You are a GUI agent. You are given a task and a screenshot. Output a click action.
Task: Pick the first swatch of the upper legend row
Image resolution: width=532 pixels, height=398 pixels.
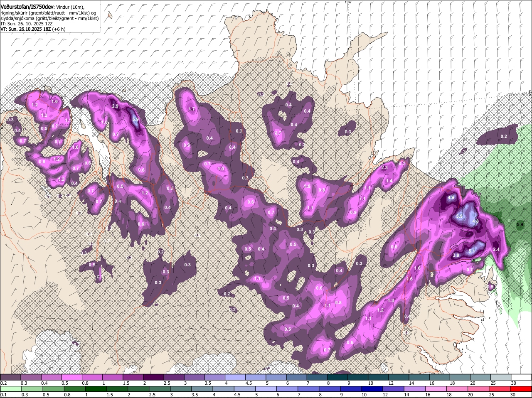(10, 377)
